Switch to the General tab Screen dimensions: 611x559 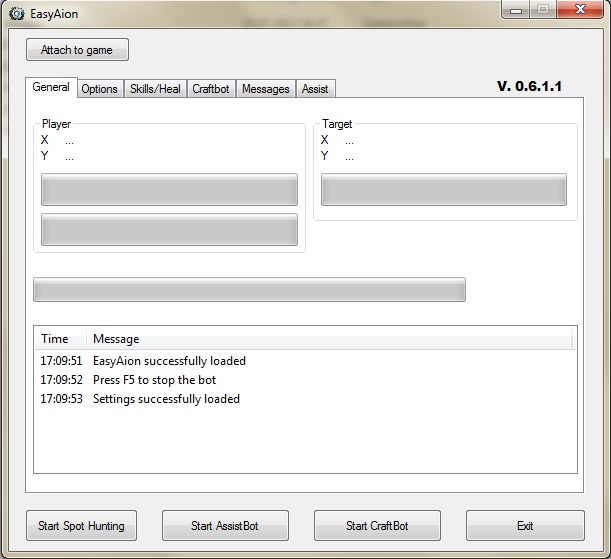[x=51, y=88]
